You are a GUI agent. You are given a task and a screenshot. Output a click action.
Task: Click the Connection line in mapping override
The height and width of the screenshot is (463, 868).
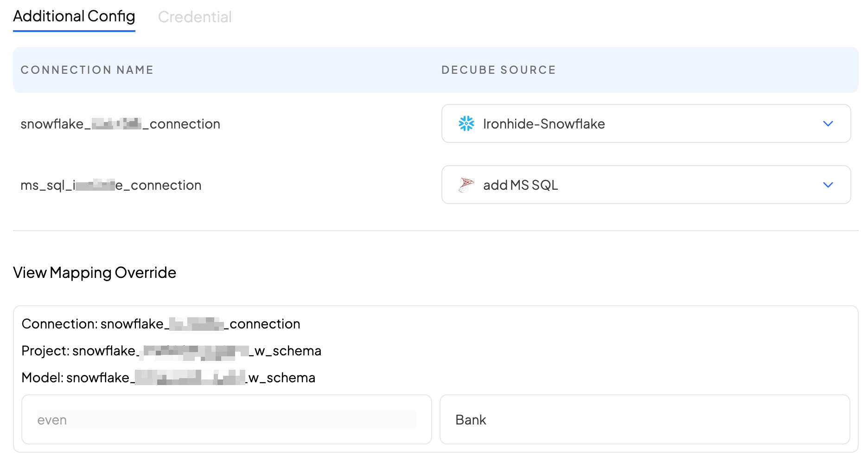[161, 324]
